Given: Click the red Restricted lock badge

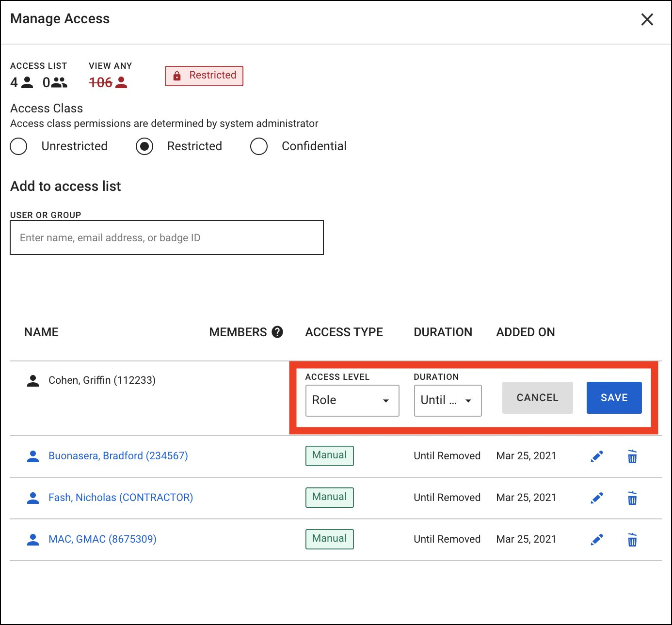Looking at the screenshot, I should coord(204,76).
